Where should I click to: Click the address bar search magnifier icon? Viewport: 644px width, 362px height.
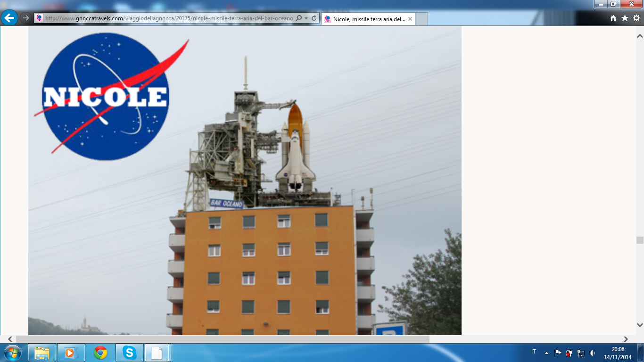click(298, 18)
